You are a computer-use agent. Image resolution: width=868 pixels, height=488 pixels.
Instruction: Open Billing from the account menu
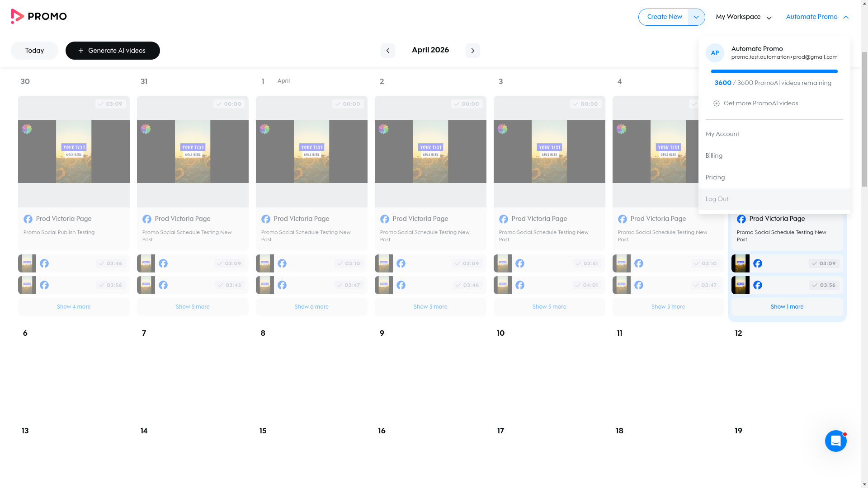(714, 155)
